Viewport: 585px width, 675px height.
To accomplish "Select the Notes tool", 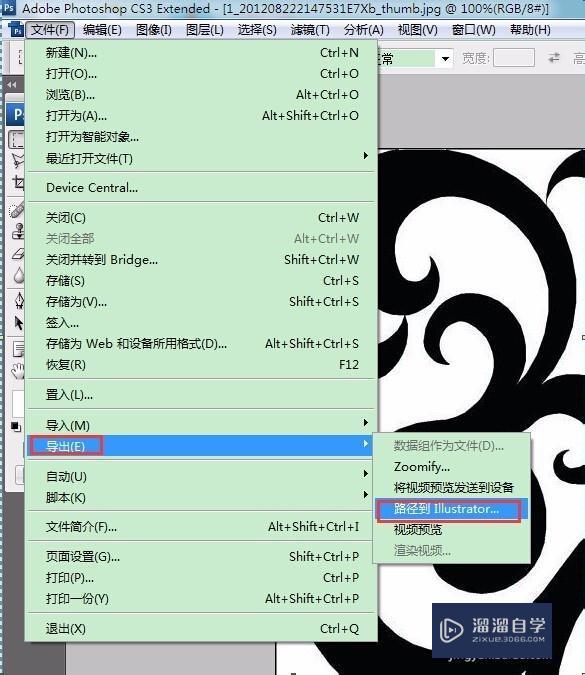I will pos(19,349).
